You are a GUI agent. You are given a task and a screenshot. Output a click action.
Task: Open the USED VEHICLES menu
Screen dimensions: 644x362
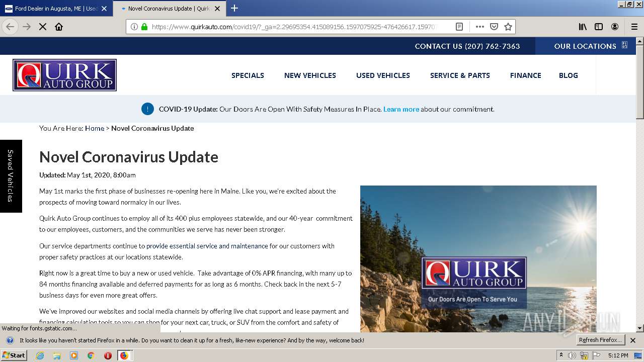383,75
